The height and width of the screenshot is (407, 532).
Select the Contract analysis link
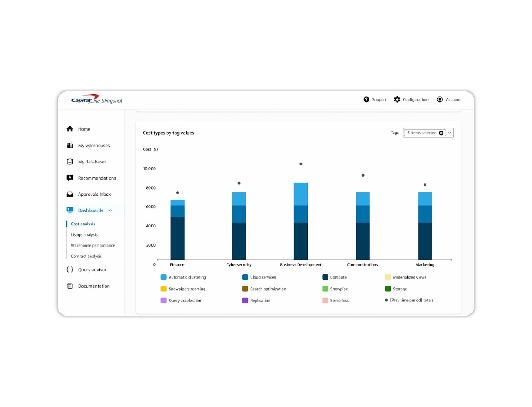(x=86, y=256)
